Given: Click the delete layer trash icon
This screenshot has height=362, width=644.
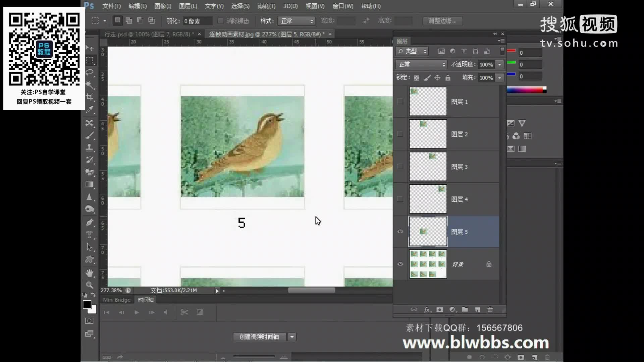Looking at the screenshot, I should [x=490, y=310].
